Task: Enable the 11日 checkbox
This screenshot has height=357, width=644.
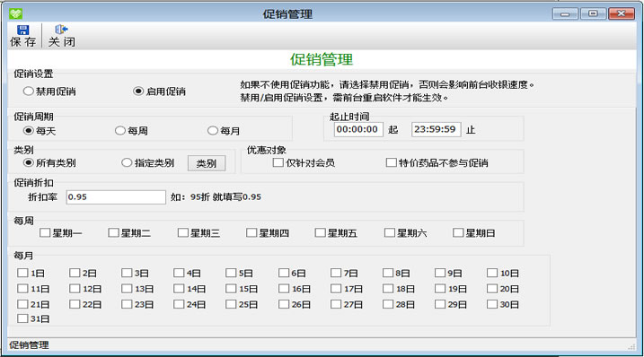Action: 22,289
